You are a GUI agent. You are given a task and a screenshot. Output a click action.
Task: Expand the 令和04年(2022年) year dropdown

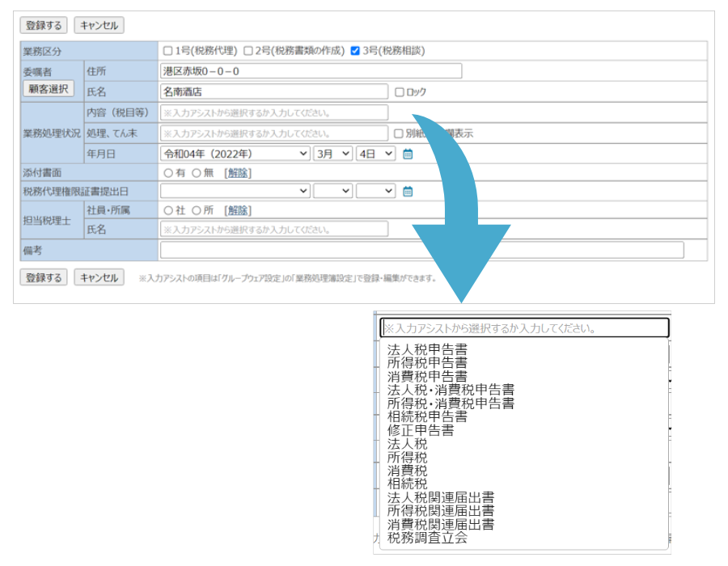pyautogui.click(x=235, y=154)
